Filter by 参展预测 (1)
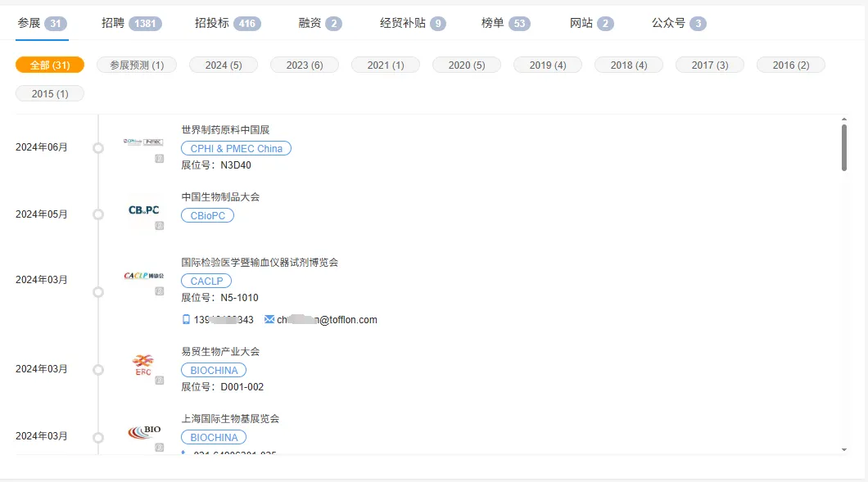 (137, 65)
